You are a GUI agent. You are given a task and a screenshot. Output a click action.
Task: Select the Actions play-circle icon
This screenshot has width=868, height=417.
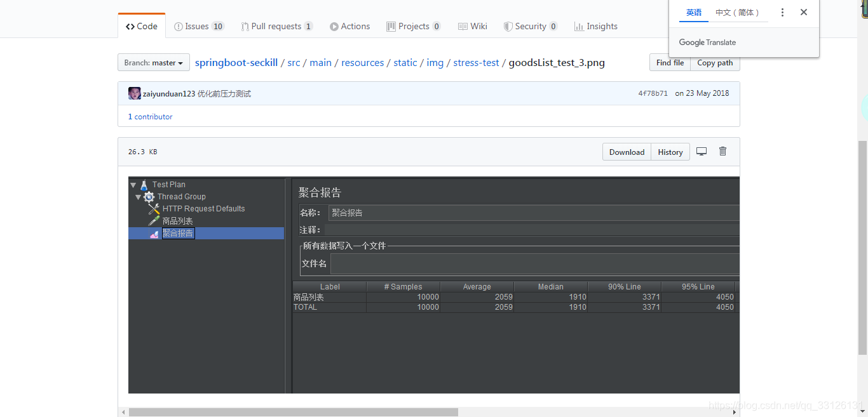pyautogui.click(x=334, y=26)
